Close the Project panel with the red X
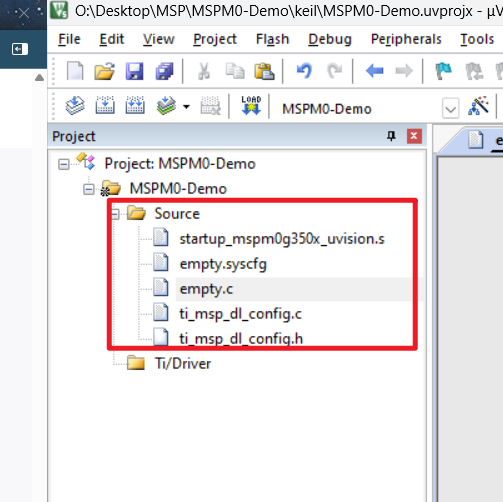Screen dimensions: 503x502 pos(414,136)
